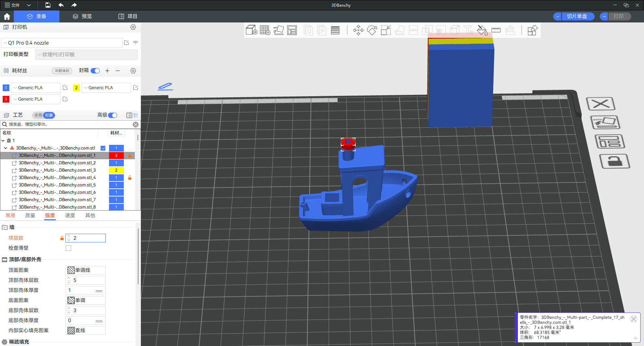Screen dimensions: 644x346
Task: Open the 速度 speed settings tab
Action: [70, 216]
